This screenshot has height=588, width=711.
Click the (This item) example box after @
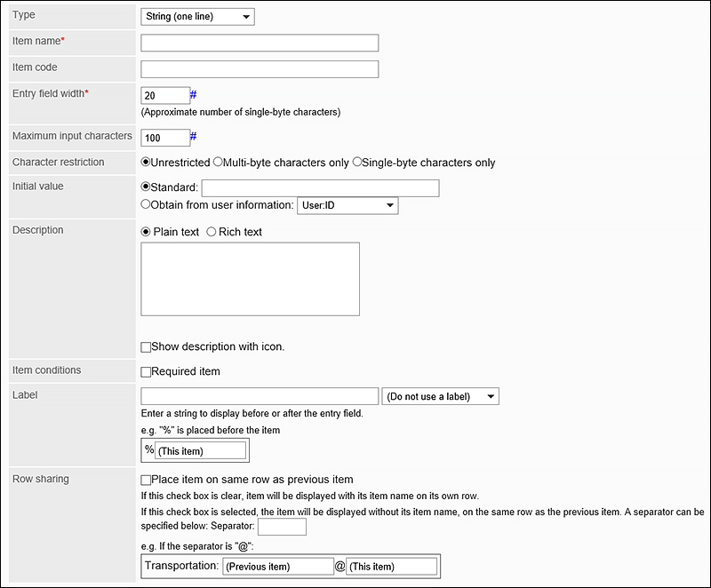coord(391,567)
